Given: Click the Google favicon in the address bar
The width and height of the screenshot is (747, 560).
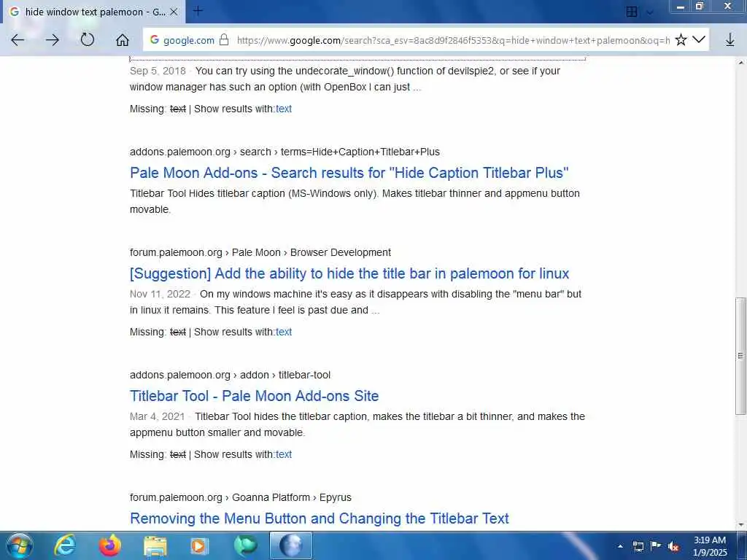Looking at the screenshot, I should point(155,40).
